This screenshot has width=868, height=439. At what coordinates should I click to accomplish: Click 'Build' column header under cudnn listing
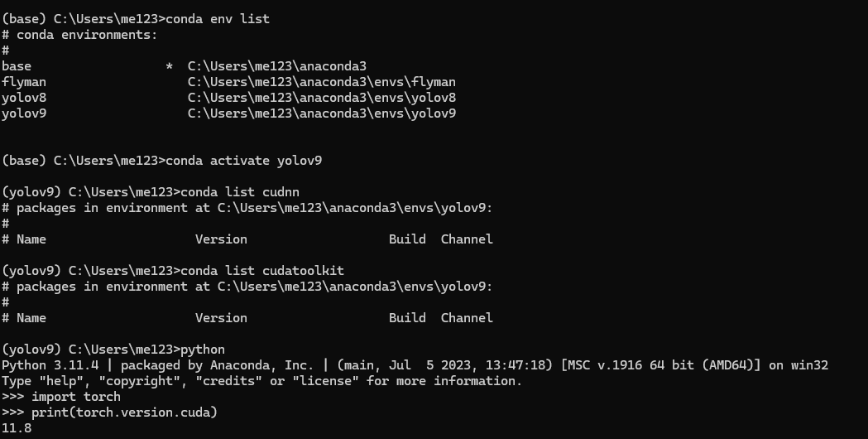(x=407, y=239)
